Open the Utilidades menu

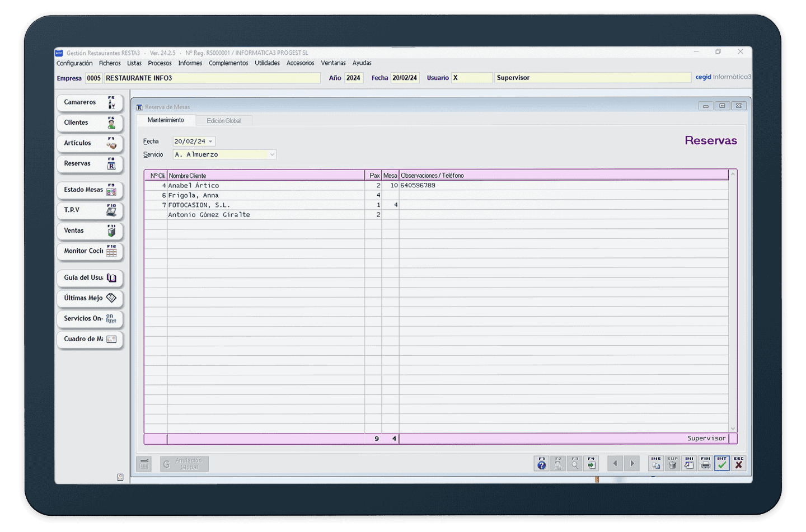[x=267, y=63]
